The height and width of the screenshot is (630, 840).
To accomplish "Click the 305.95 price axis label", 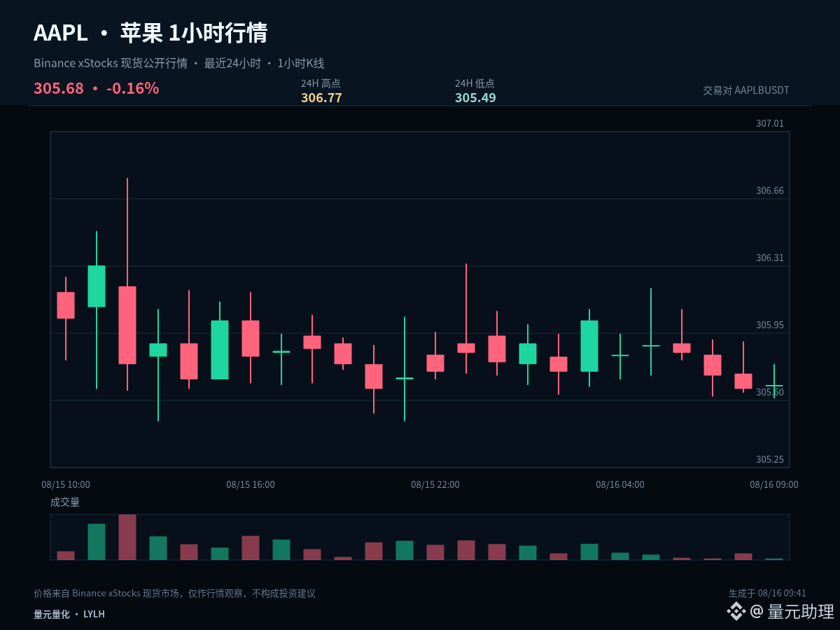I will [770, 325].
